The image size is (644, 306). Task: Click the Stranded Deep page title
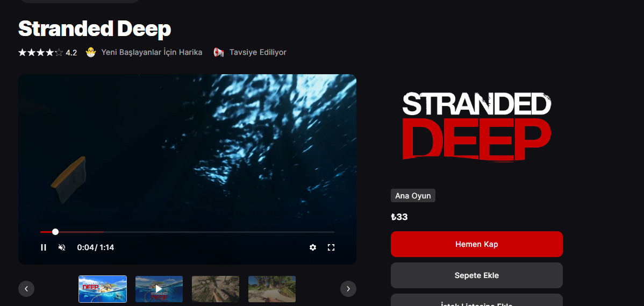(95, 29)
